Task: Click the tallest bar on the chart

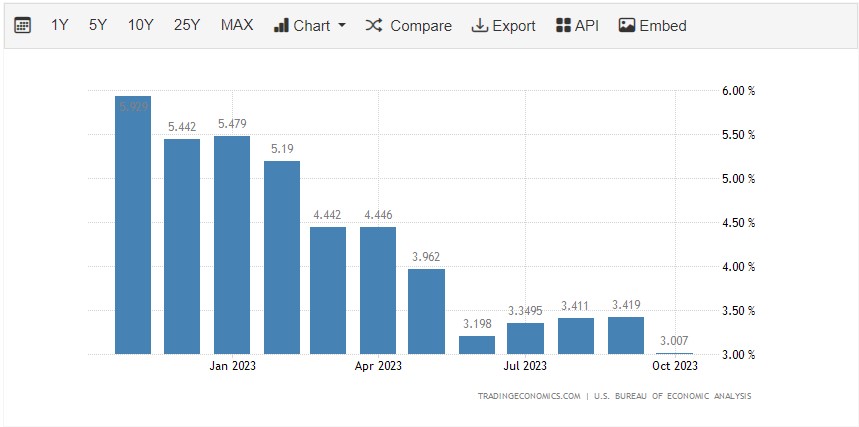Action: coord(133,225)
